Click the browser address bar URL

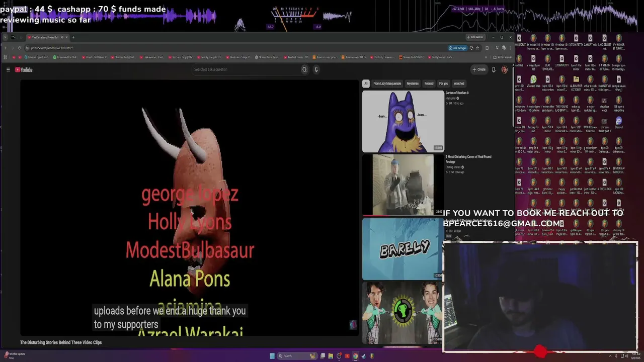(x=52, y=48)
